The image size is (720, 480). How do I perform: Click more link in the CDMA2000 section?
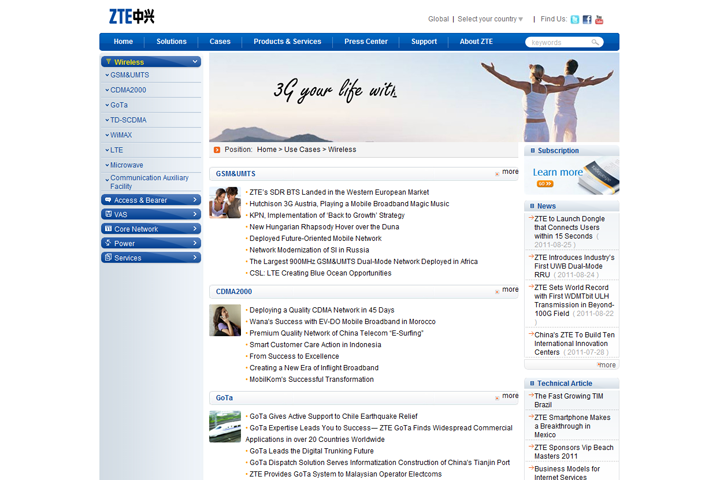(510, 290)
